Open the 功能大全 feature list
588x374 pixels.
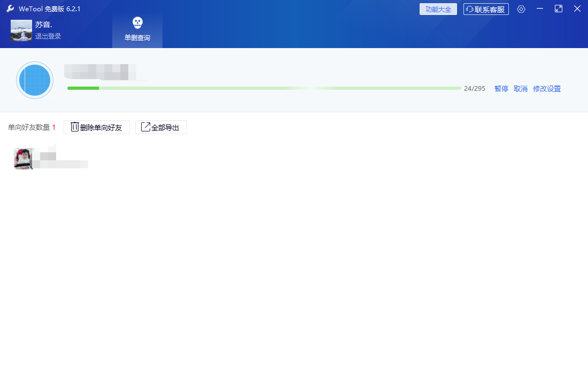click(438, 9)
